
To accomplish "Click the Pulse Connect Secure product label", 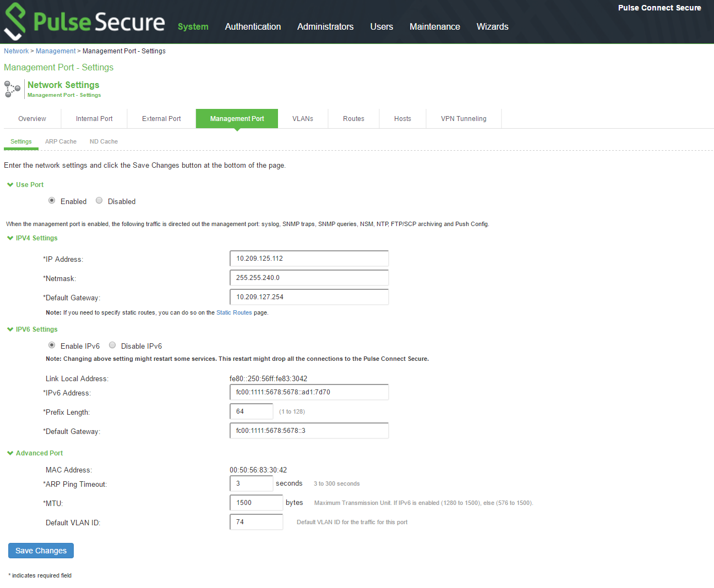I will point(660,8).
